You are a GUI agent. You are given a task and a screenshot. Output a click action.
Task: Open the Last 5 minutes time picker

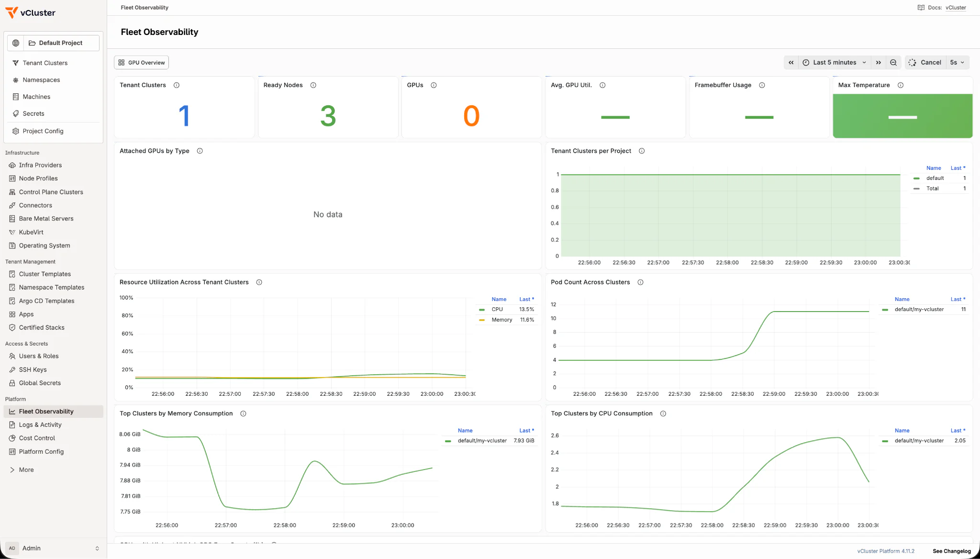(835, 63)
